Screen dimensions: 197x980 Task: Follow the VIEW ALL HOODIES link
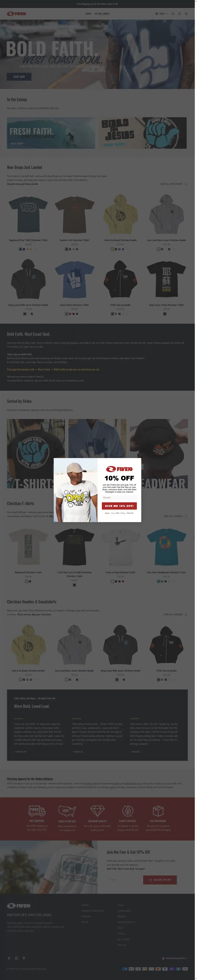(x=173, y=615)
